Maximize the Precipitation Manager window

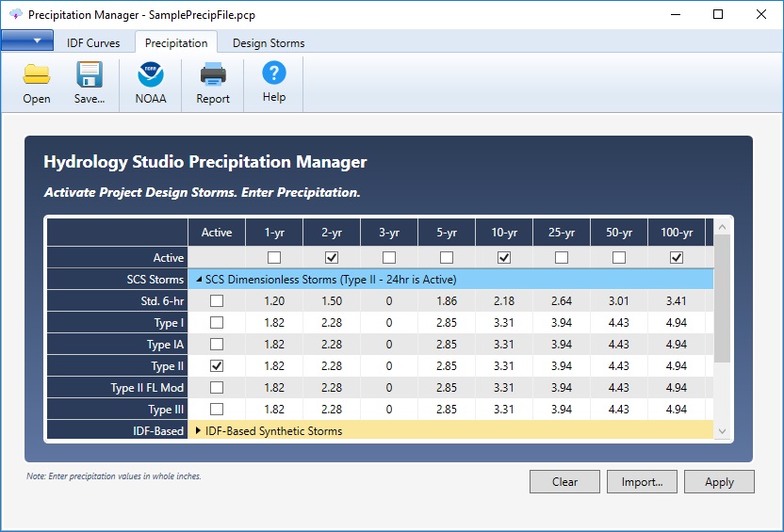(718, 14)
